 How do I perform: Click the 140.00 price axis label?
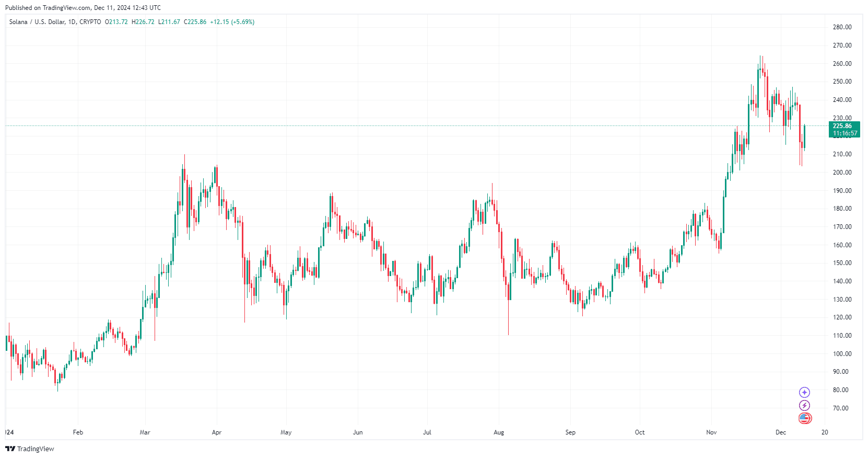click(842, 281)
